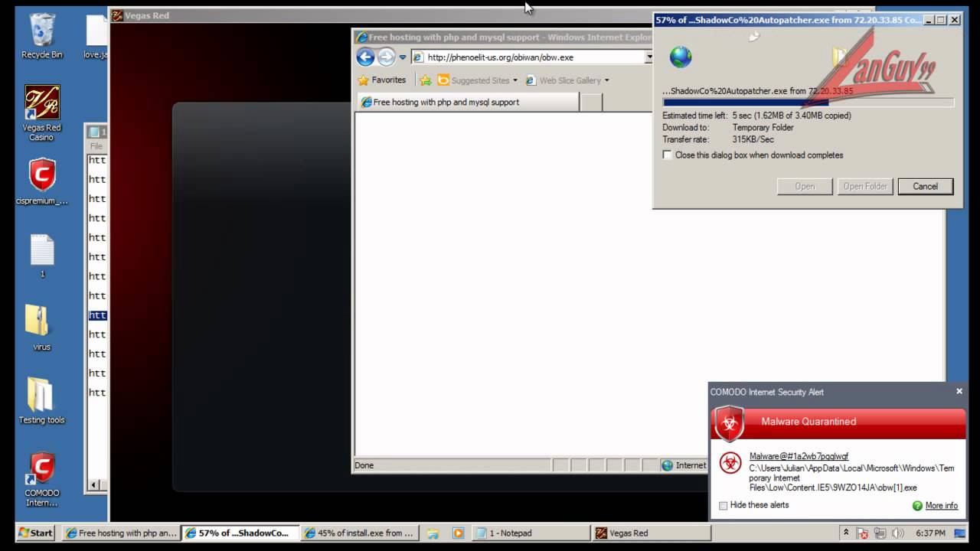Open the File menu in Notepad
The width and height of the screenshot is (980, 551).
click(x=96, y=146)
